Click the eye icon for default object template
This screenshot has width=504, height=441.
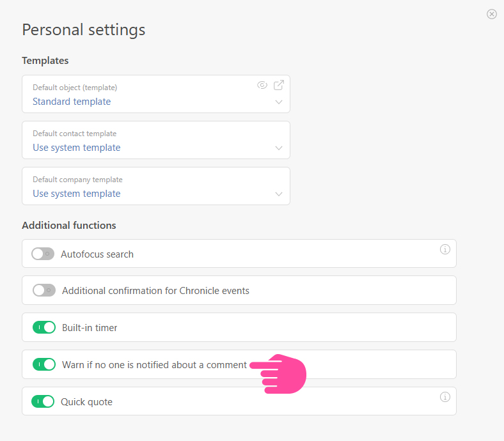click(262, 85)
